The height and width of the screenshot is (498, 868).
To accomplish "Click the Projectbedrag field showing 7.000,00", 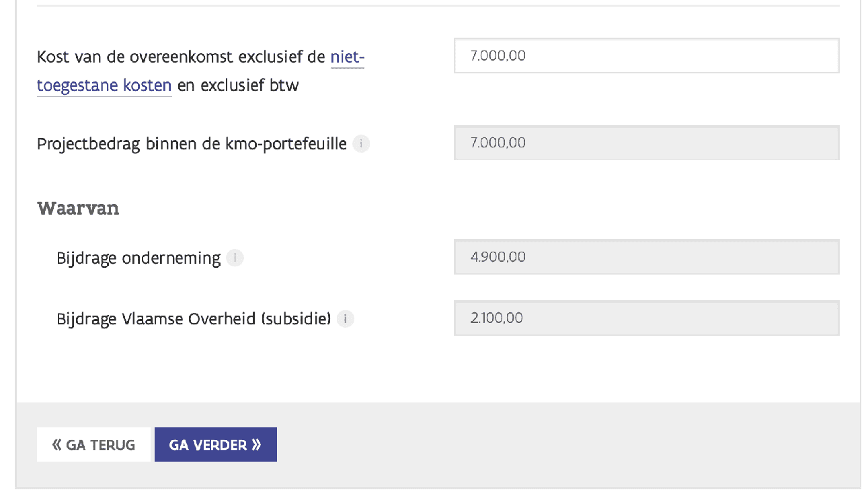I will [646, 143].
